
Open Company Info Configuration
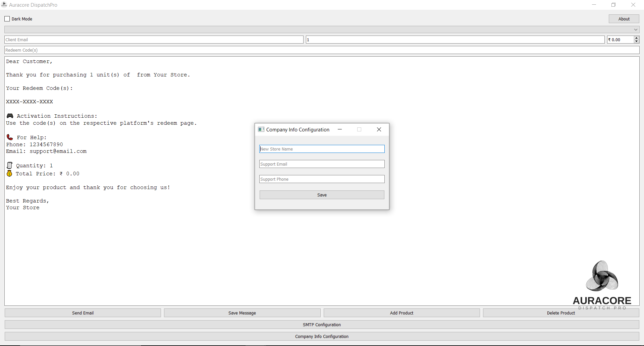(x=322, y=336)
